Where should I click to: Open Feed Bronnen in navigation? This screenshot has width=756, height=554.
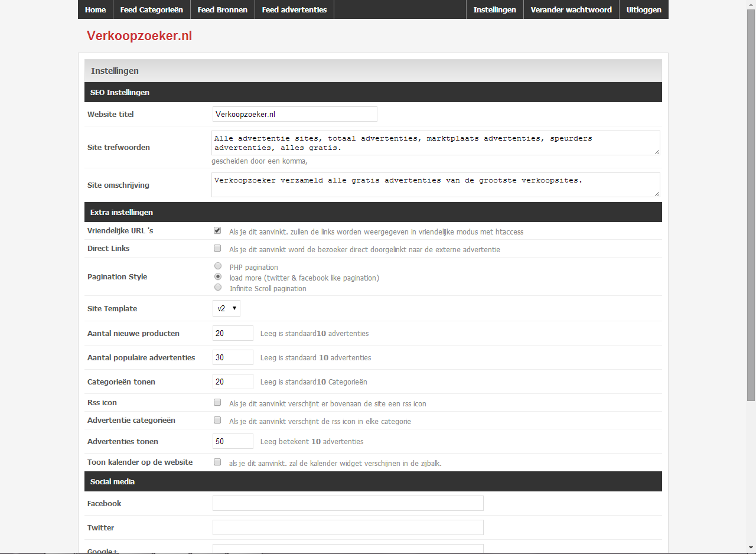coord(223,9)
